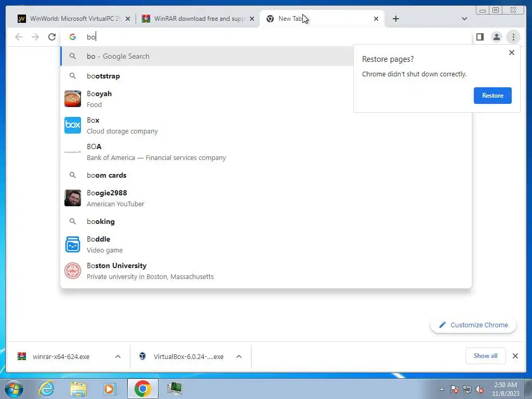Screen dimensions: 532x399
Task: Select 'bo - Google Search' suggestion
Action: click(x=207, y=56)
